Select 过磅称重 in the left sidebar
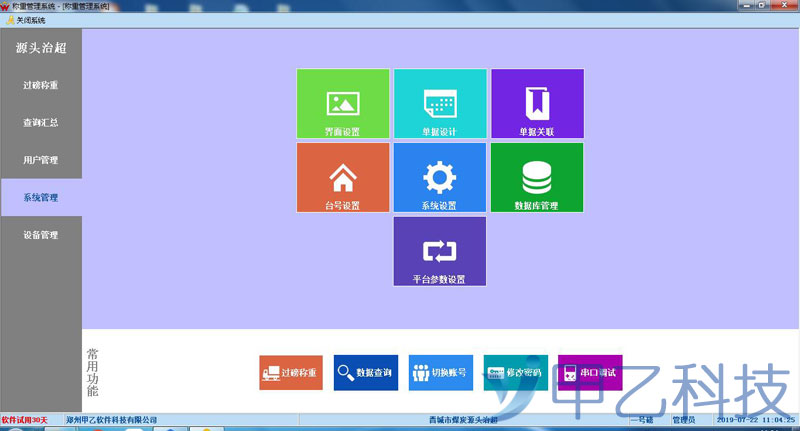The image size is (800, 431). 41,85
